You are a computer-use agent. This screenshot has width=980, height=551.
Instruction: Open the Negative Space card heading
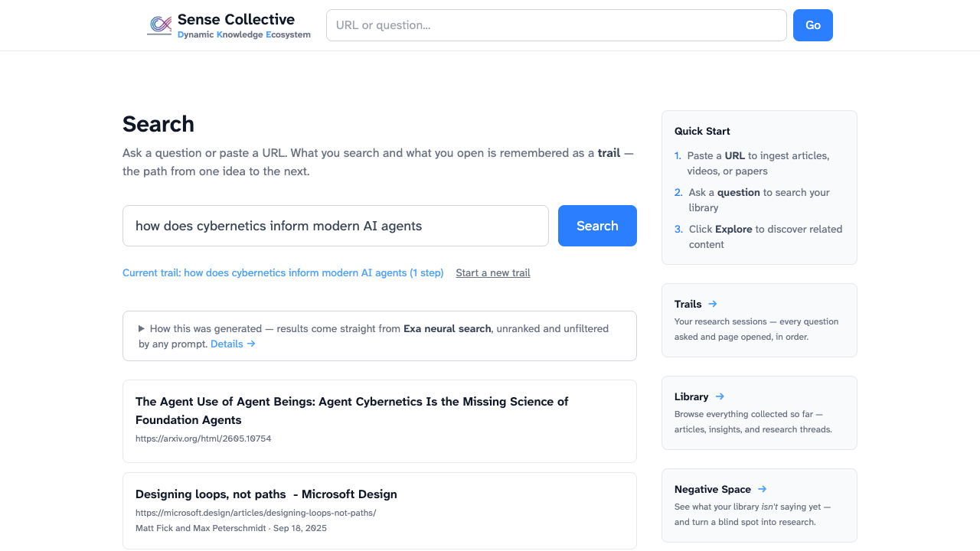pos(713,489)
